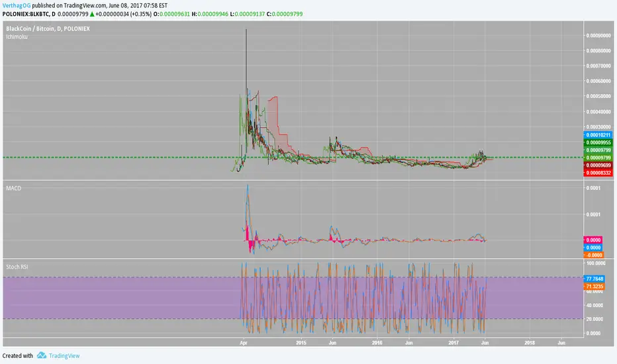This screenshot has width=617, height=364.
Task: Click the opening price value O:0.00009631
Action: click(x=171, y=14)
